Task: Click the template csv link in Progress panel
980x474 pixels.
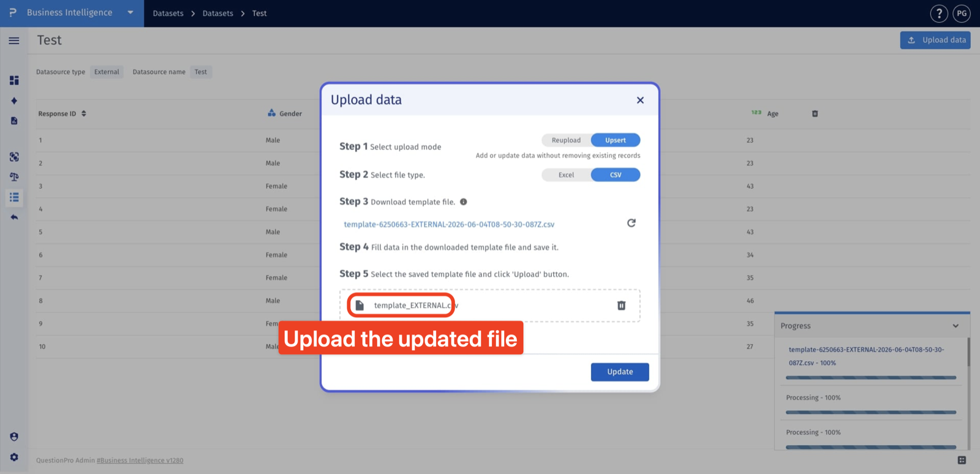Action: click(866, 356)
